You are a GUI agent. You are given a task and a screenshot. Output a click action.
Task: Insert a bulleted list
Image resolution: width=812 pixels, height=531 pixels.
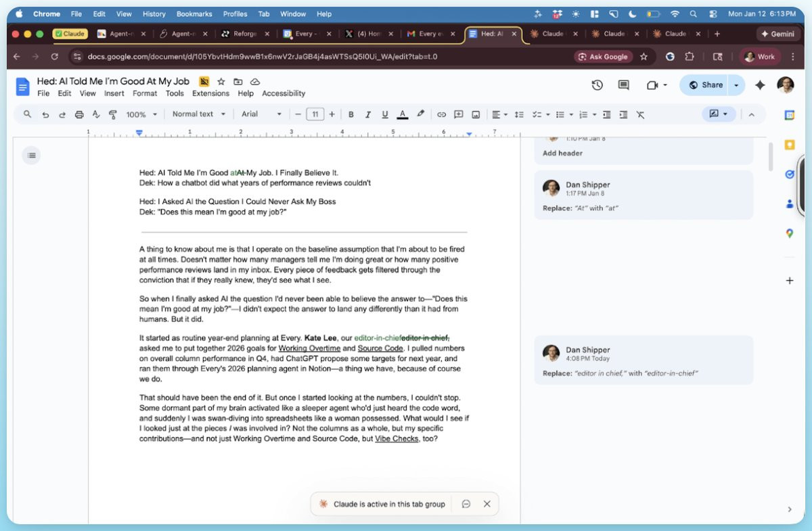click(x=560, y=114)
